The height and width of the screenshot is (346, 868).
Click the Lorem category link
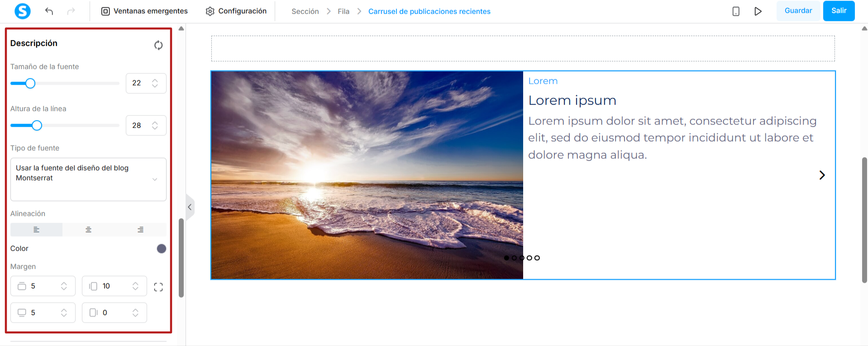543,81
